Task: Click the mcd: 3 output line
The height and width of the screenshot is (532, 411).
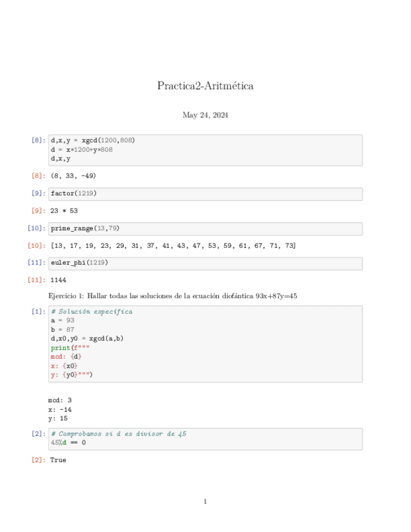Action: (61, 399)
